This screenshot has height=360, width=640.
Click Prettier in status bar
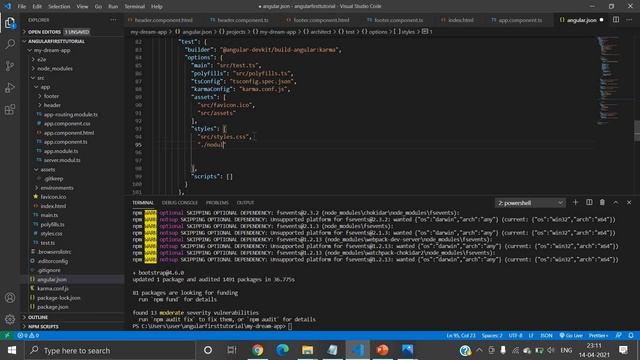coord(598,335)
